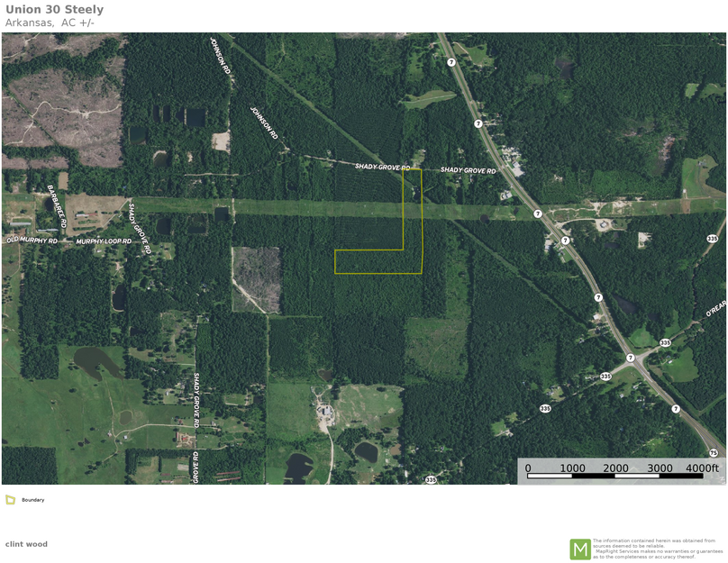Viewport: 728px width, 563px height.
Task: Click the yellow Boundary legend icon
Action: pos(10,499)
